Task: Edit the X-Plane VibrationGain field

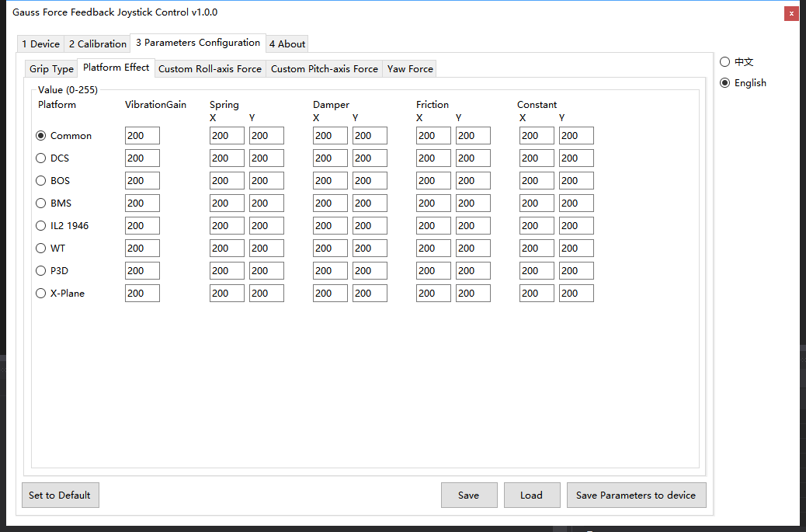Action: point(142,294)
